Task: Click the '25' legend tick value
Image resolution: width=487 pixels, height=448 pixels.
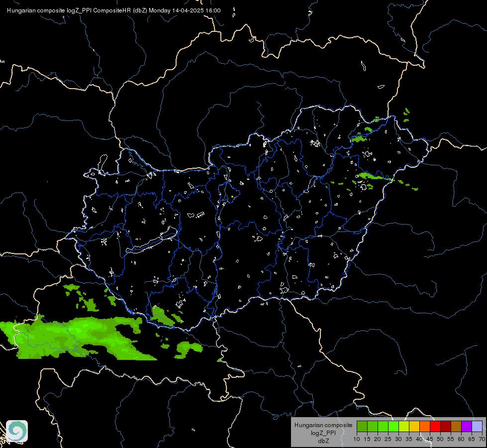Action: [388, 440]
